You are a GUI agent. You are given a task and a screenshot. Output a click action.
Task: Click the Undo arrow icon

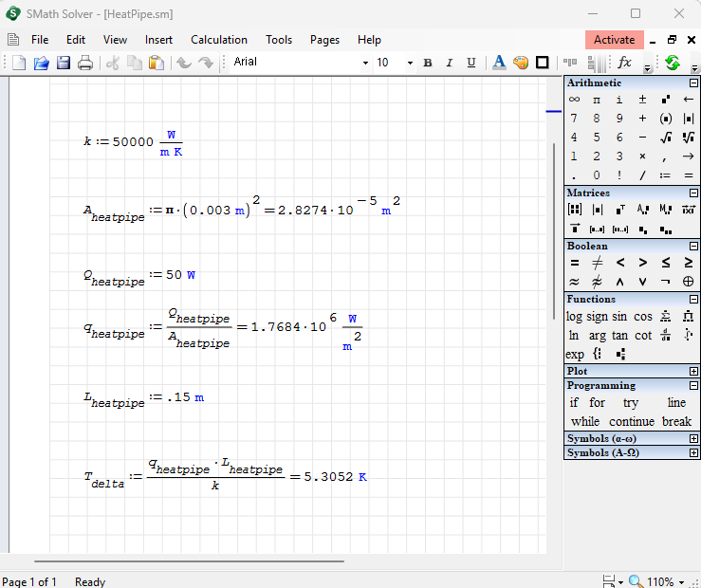point(183,63)
